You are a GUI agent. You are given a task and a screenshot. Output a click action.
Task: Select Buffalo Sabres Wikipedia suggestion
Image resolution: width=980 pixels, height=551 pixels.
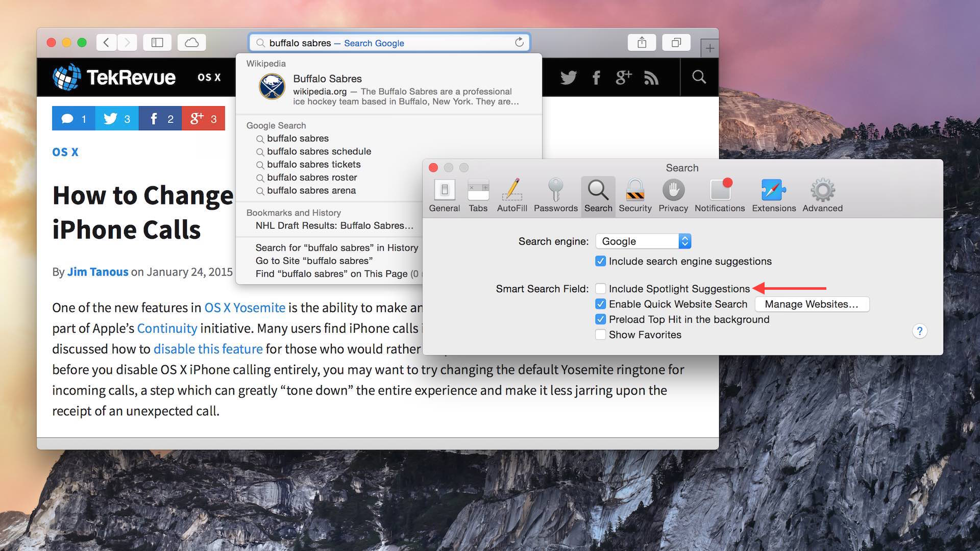pyautogui.click(x=389, y=90)
